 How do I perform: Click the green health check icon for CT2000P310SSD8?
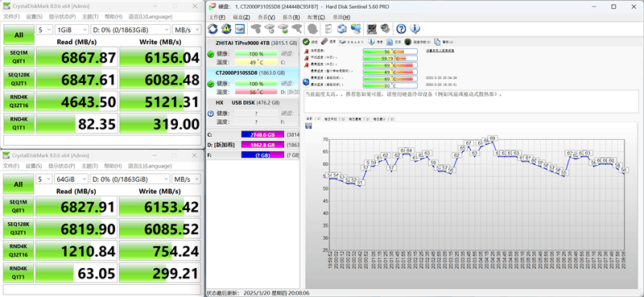(211, 84)
